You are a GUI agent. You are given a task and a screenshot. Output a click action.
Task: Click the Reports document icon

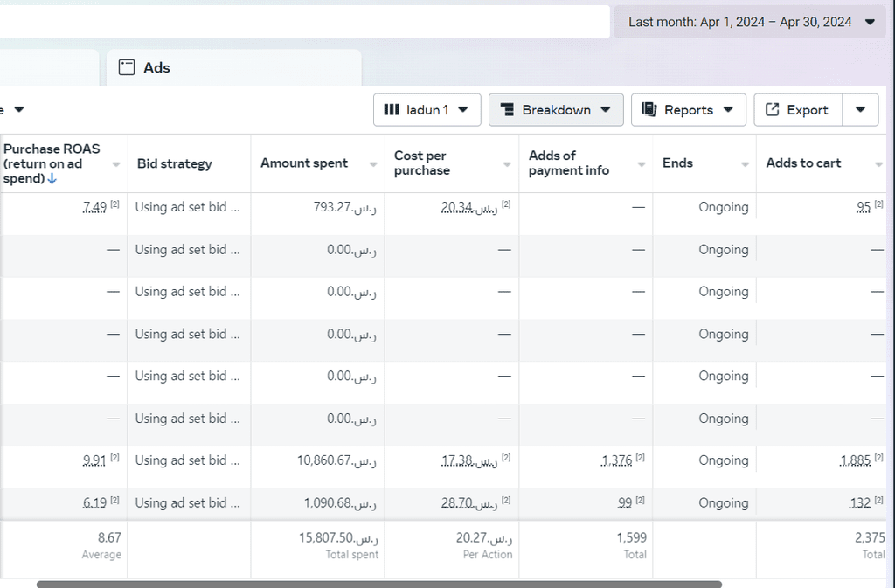point(649,110)
